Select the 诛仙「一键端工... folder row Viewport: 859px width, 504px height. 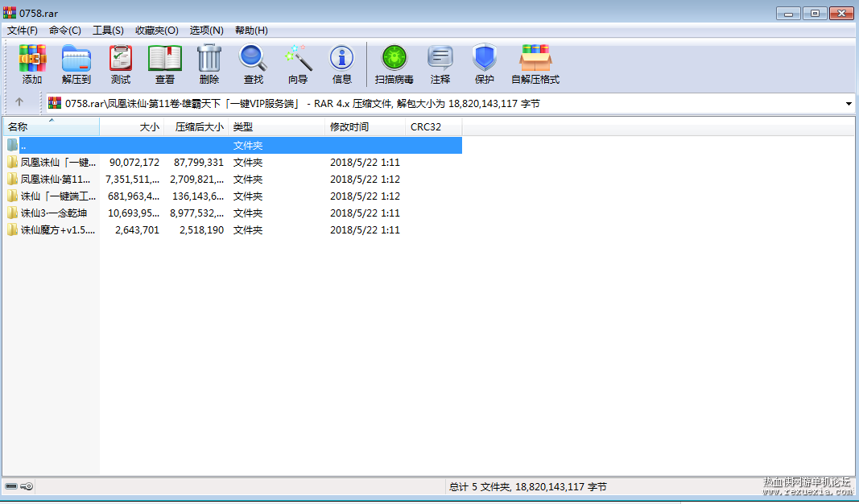click(x=233, y=196)
